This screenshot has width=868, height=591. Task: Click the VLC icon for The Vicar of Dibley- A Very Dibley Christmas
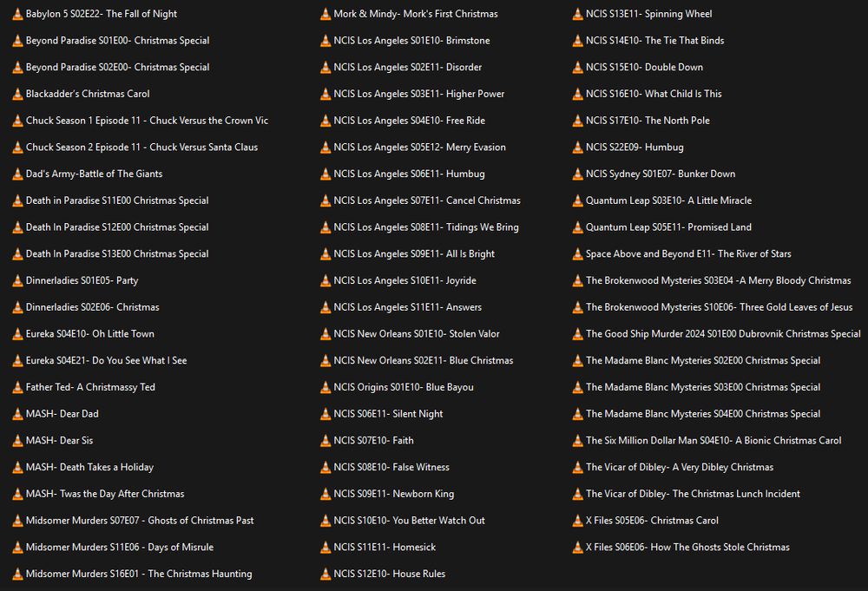point(577,467)
